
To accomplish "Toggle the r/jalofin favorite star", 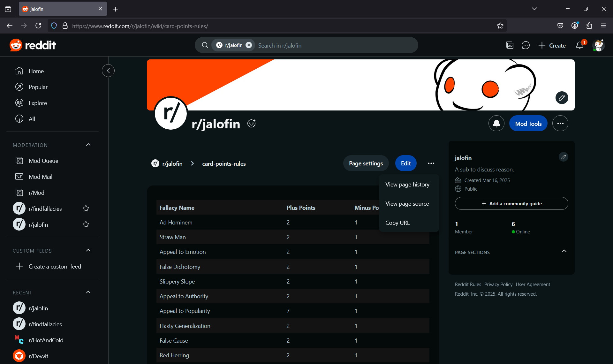I will tap(86, 224).
